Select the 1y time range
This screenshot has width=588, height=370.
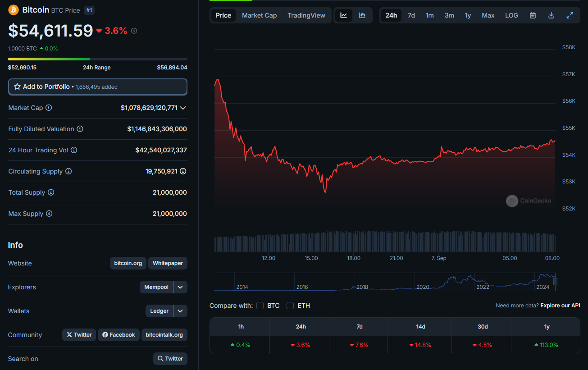pos(468,15)
